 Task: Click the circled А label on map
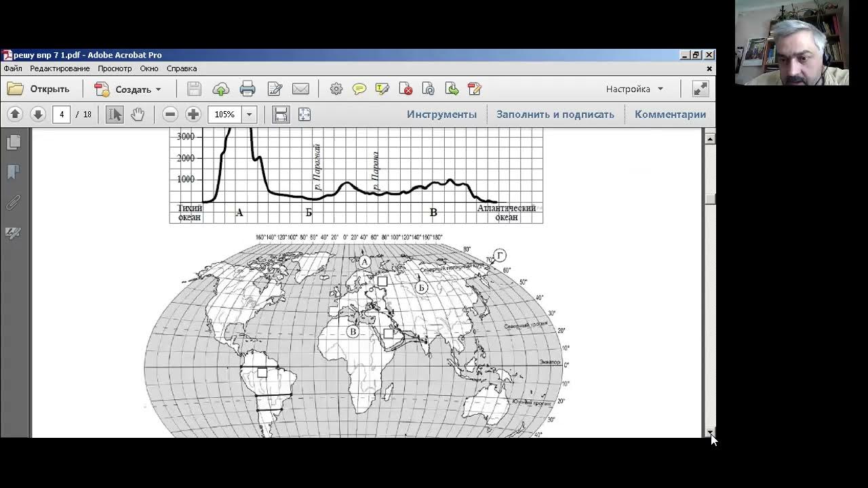point(365,262)
